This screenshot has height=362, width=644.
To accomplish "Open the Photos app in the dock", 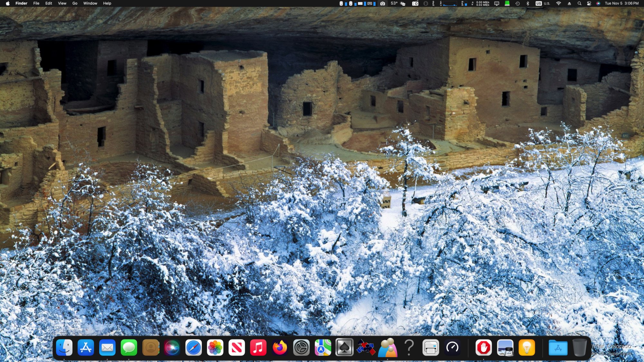I will 215,348.
